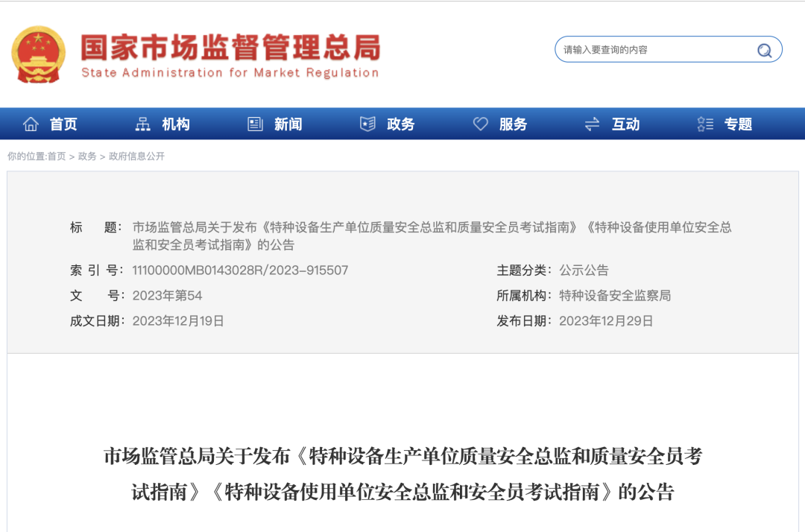The height and width of the screenshot is (532, 805).
Task: Click the list icon beside 专题
Action: 705,124
